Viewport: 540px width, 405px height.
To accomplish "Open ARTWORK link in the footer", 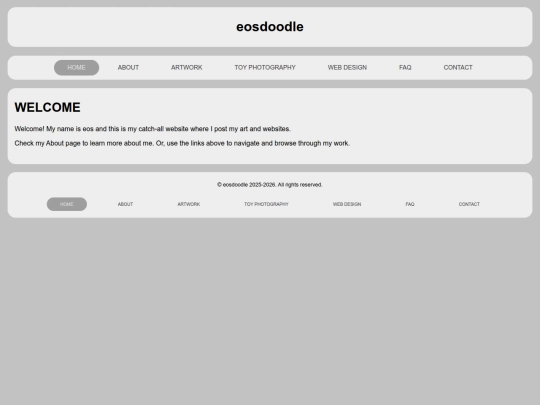I will [189, 204].
